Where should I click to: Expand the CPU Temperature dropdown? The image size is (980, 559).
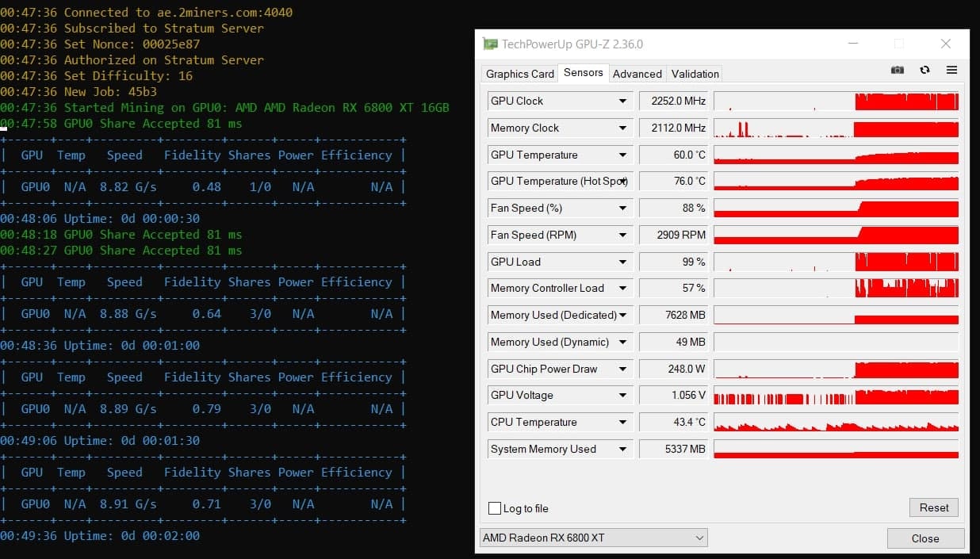(622, 422)
